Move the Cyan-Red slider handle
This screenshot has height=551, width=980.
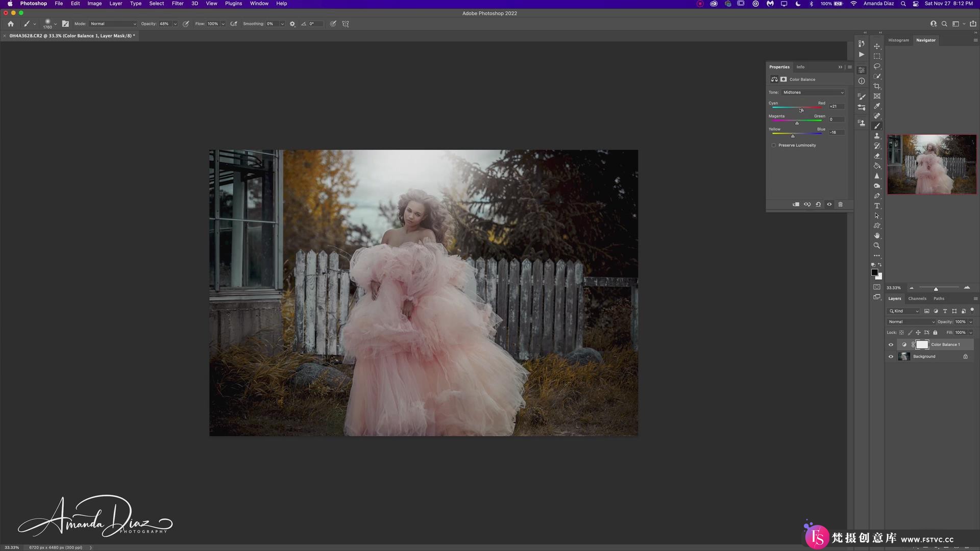click(x=801, y=110)
